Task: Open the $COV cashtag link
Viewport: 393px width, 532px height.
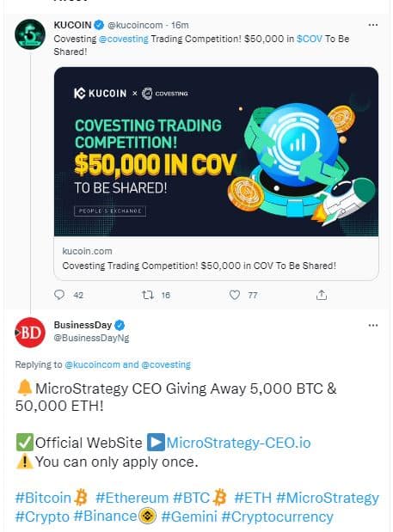Action: [310, 39]
